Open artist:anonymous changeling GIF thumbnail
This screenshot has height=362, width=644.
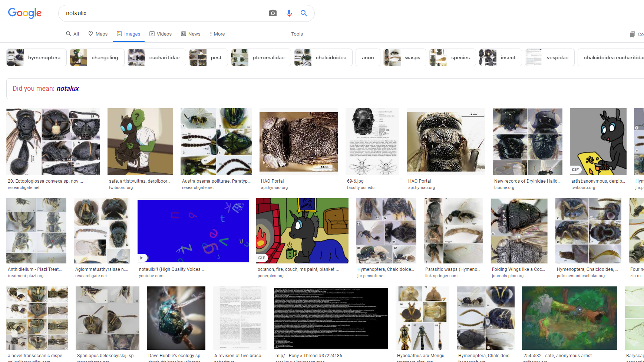(x=598, y=142)
